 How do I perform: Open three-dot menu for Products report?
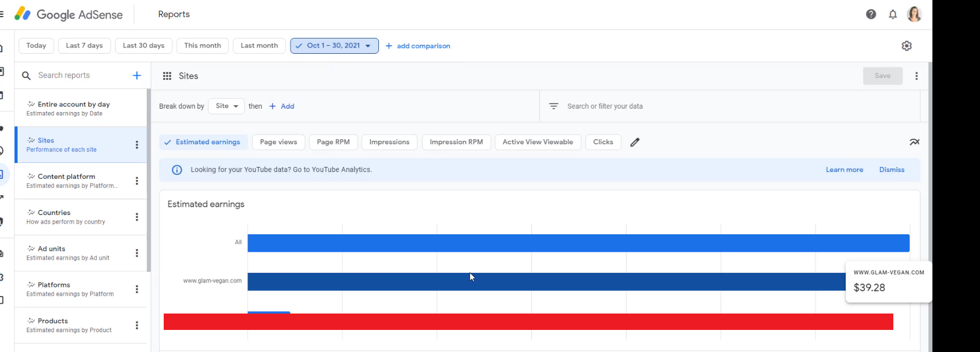137,325
